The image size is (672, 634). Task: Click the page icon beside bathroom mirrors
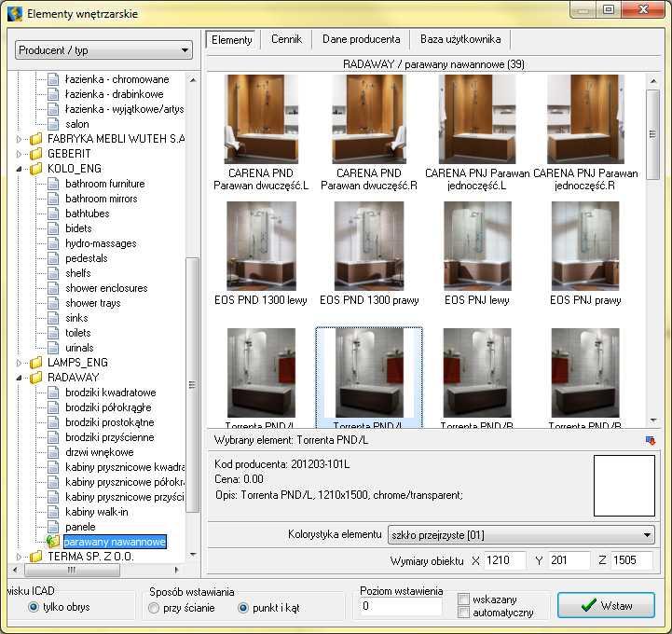53,199
